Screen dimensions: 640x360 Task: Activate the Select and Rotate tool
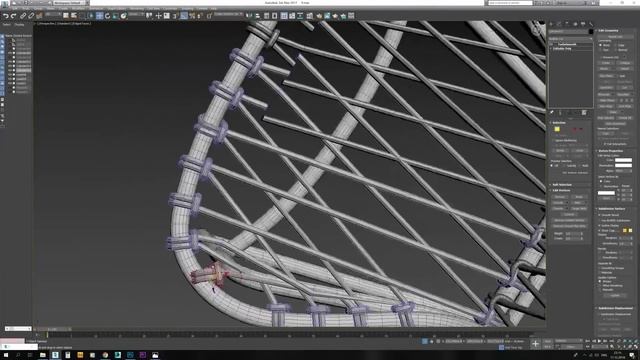click(x=107, y=16)
